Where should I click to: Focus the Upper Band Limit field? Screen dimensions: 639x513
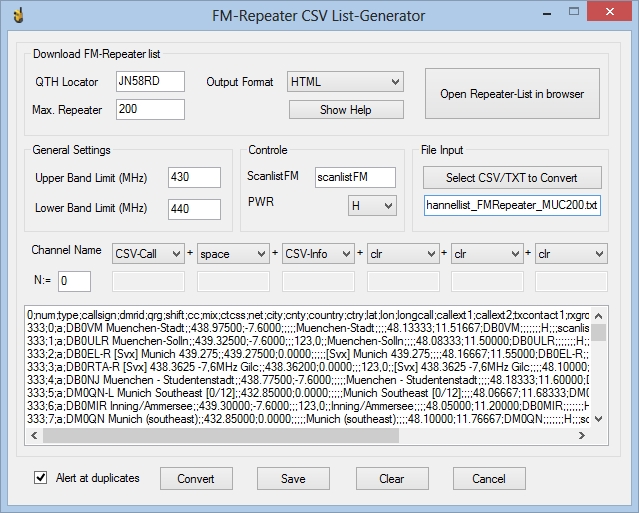point(194,177)
